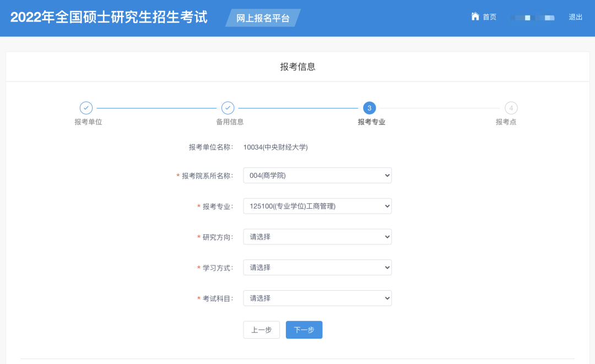This screenshot has height=364, width=595.
Task: Click the completed 报考单位 step checkmark
Action: point(86,108)
